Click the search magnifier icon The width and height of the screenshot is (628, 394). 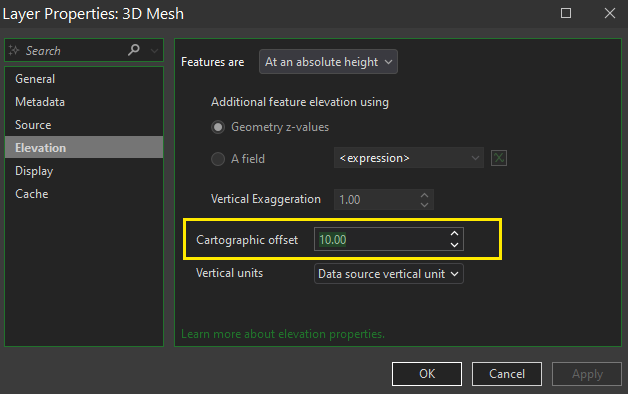click(134, 50)
